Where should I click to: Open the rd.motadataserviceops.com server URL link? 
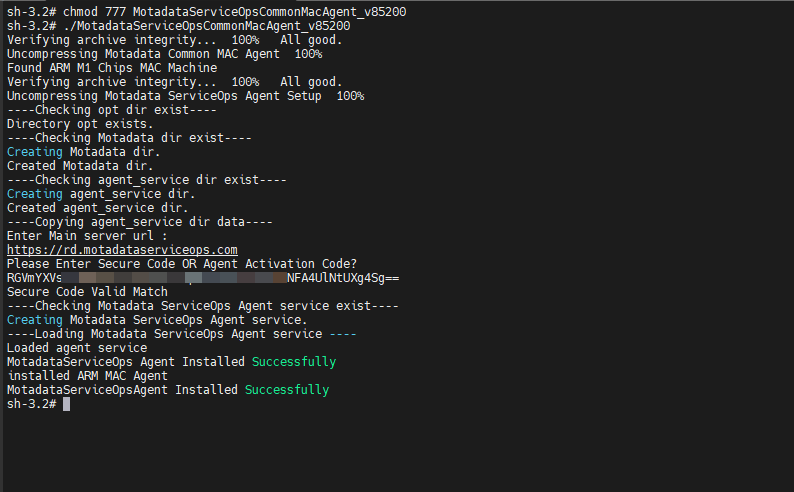(122, 249)
